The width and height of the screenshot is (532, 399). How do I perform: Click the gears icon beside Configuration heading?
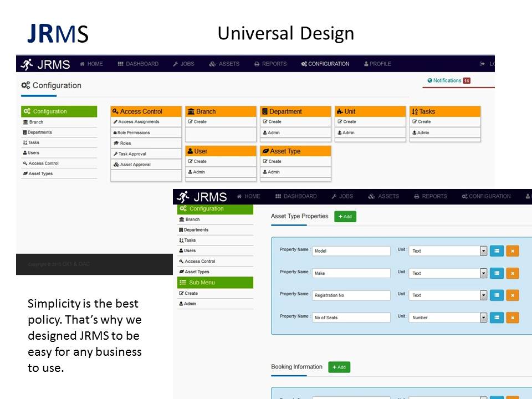25,85
